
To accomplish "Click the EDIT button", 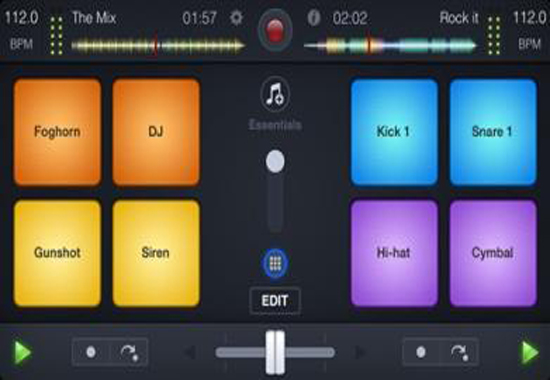I will [275, 301].
